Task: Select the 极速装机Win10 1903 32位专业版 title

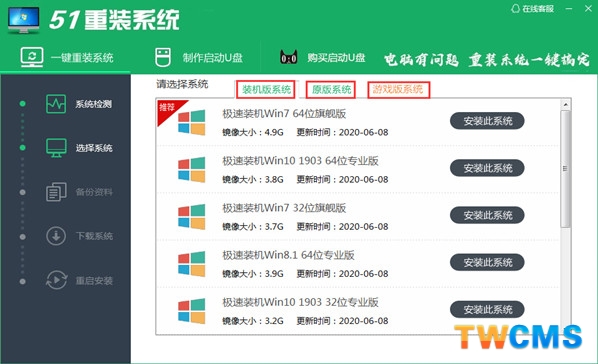Action: (301, 302)
